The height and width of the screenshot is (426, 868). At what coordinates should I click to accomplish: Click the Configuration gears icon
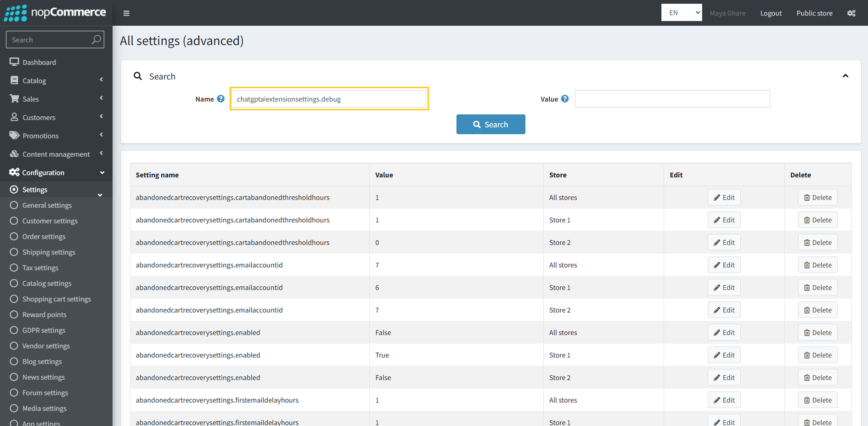[x=14, y=172]
